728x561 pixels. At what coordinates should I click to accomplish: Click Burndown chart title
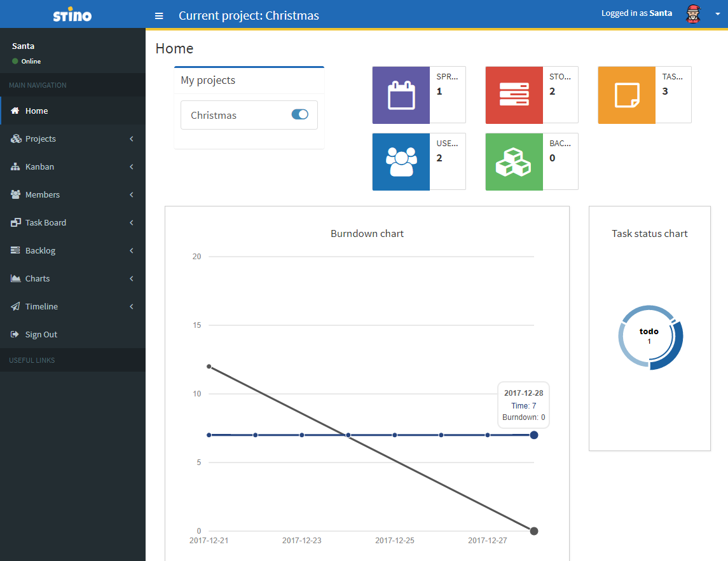367,233
